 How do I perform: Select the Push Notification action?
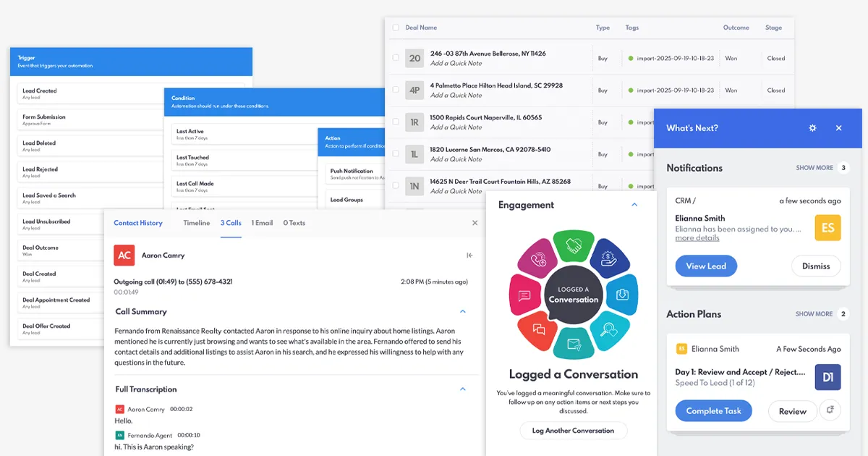[354, 174]
